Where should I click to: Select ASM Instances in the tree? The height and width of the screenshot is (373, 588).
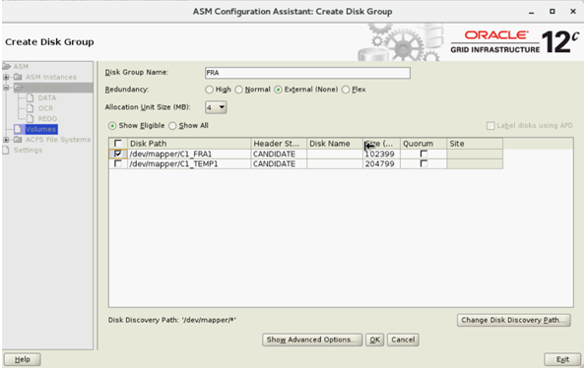51,77
